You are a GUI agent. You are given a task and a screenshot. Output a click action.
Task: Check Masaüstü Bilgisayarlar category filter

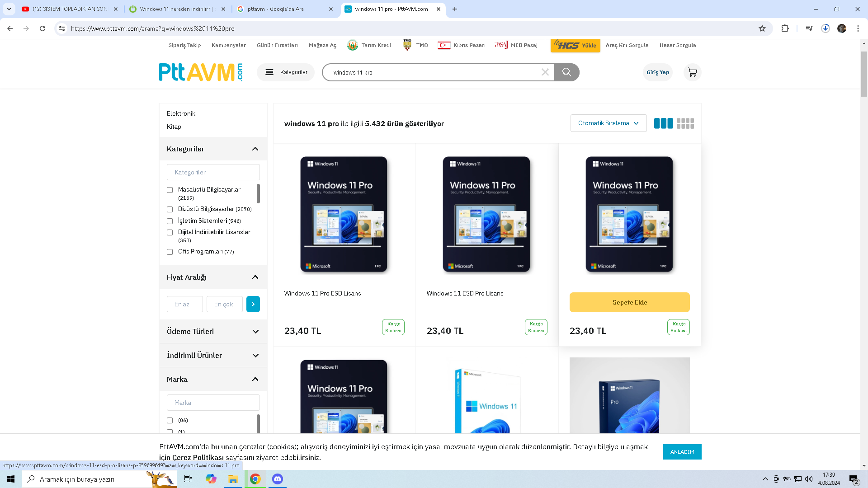pyautogui.click(x=170, y=190)
